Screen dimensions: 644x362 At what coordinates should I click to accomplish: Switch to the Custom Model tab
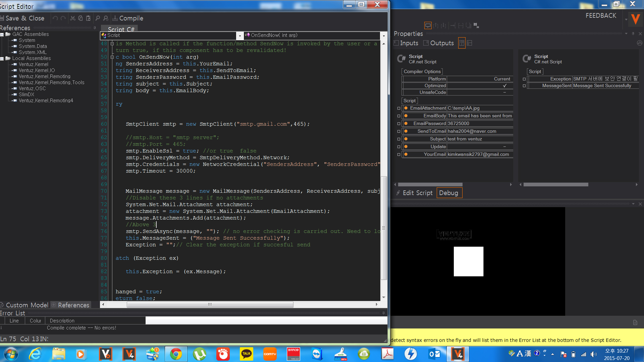[27, 305]
